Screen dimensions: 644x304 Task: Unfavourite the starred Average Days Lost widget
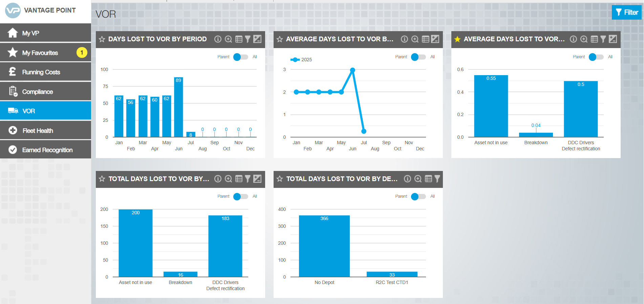pos(457,39)
